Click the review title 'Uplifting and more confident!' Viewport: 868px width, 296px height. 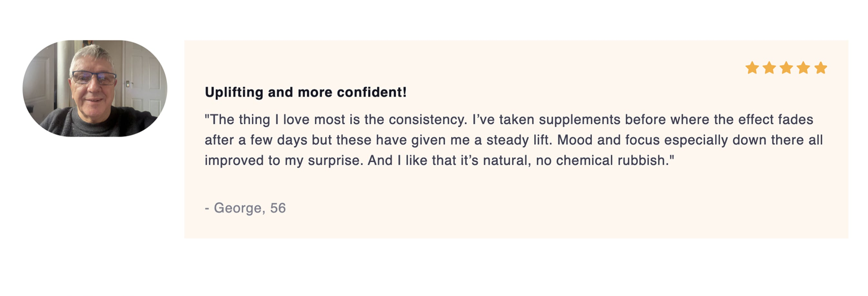click(x=306, y=92)
